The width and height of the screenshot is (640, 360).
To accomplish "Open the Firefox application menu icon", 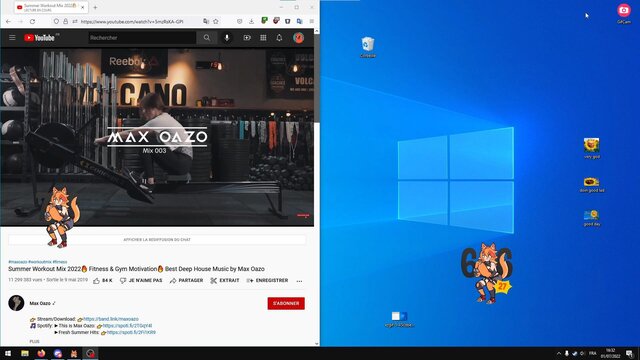I will [x=311, y=21].
